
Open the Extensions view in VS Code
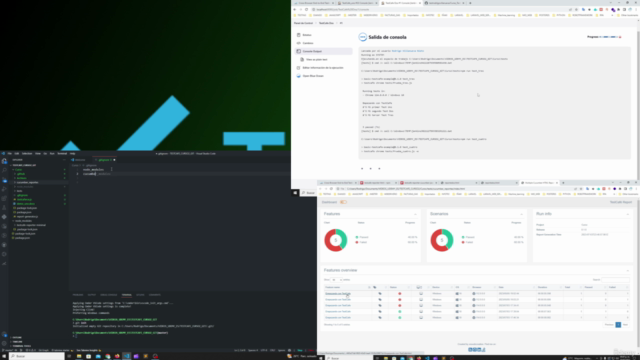pyautogui.click(x=4, y=198)
